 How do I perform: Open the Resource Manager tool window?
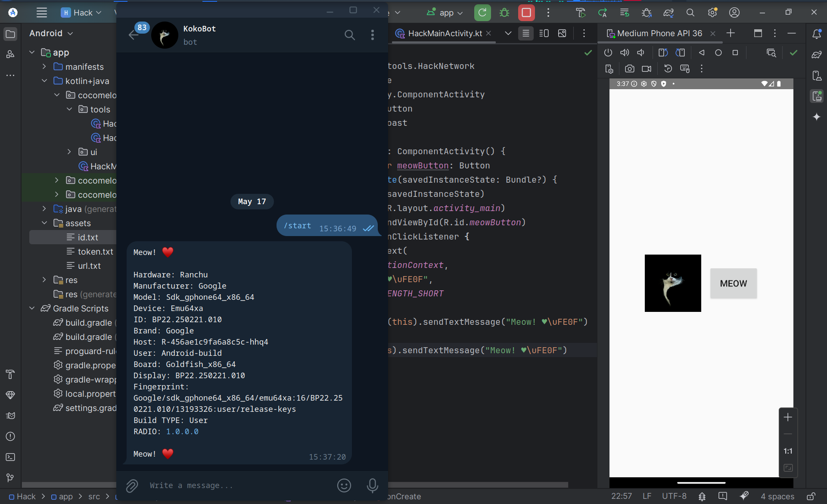pyautogui.click(x=10, y=54)
